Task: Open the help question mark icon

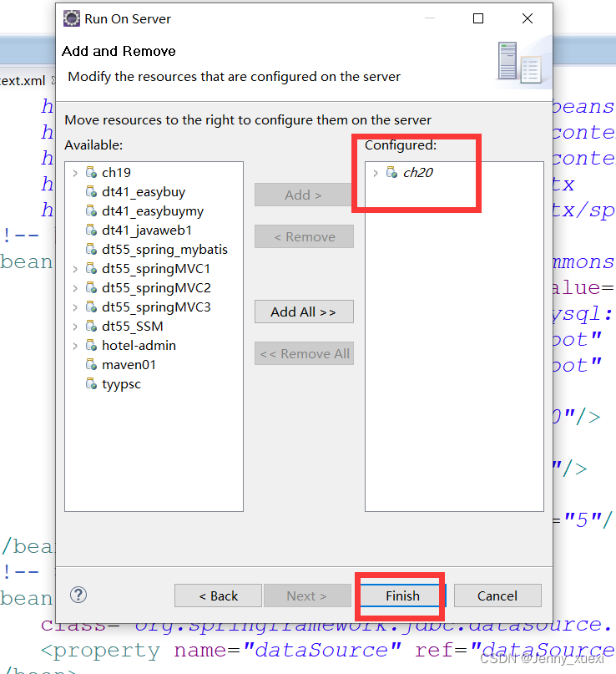Action: (x=78, y=595)
